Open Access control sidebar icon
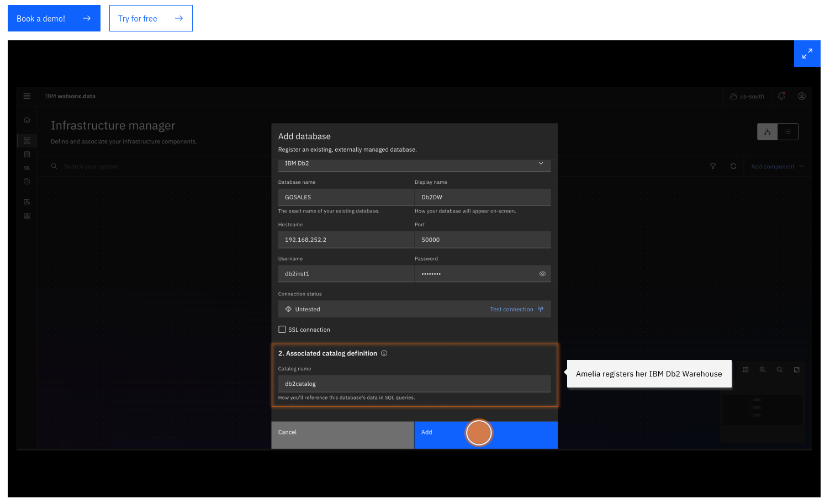Viewport: 830px width, 504px height. 27,202
